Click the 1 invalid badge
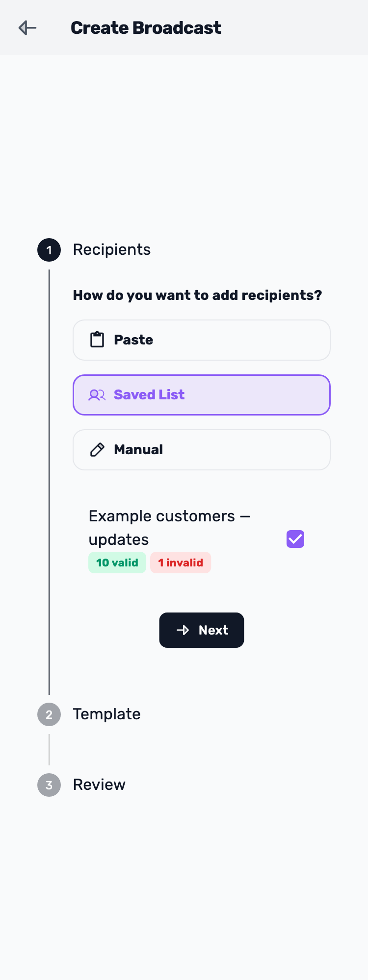Screen dimensions: 368x980 181,563
